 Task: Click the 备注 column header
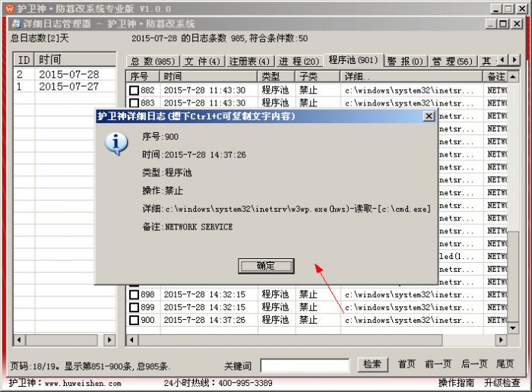pyautogui.click(x=496, y=77)
